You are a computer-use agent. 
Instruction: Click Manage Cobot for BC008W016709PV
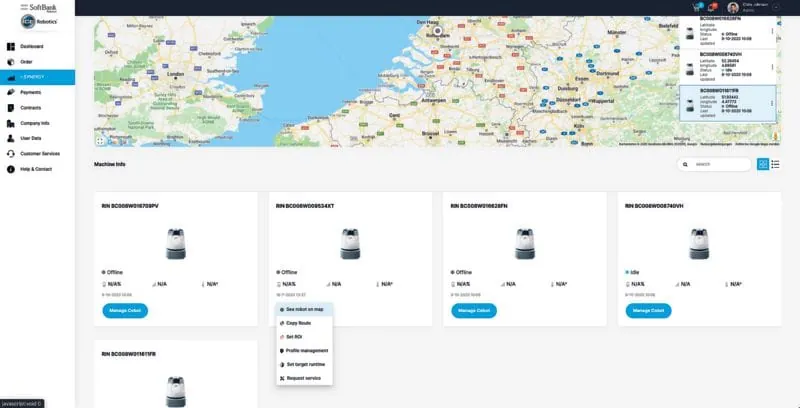[124, 311]
